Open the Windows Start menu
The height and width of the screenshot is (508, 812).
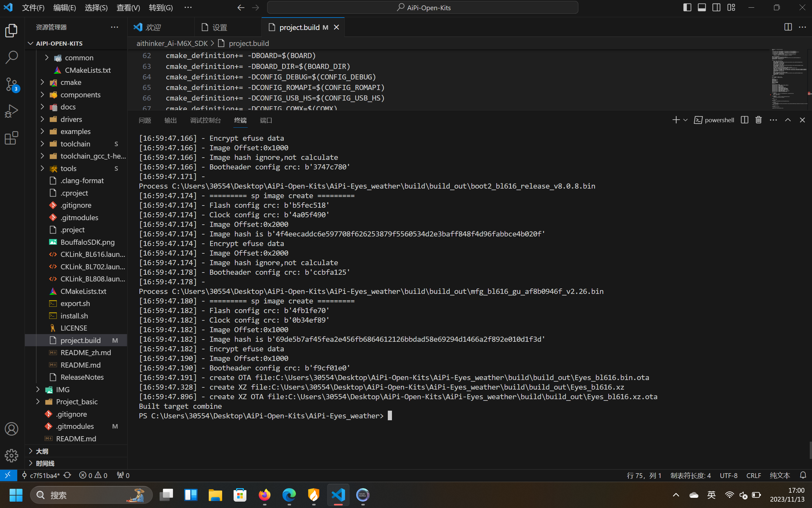[16, 495]
